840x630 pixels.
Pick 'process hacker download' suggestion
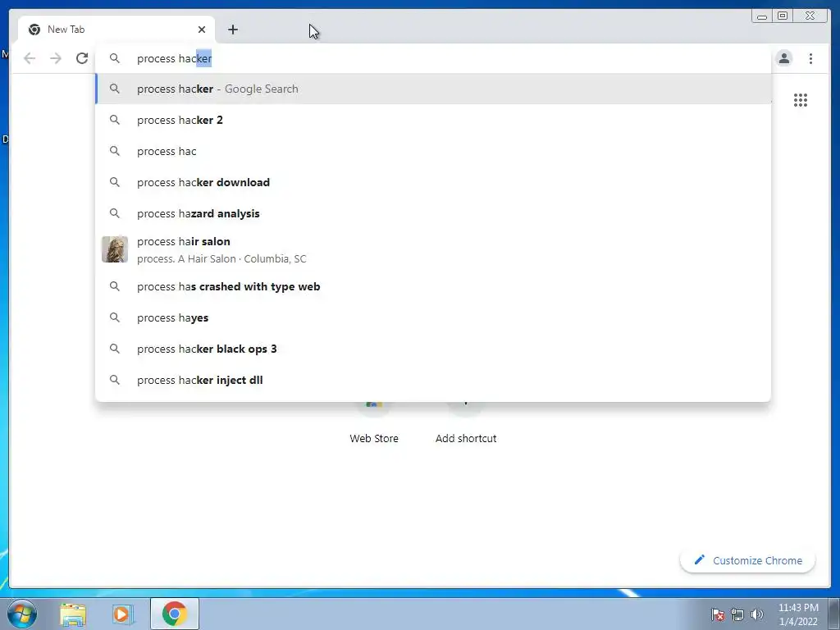coord(433,182)
